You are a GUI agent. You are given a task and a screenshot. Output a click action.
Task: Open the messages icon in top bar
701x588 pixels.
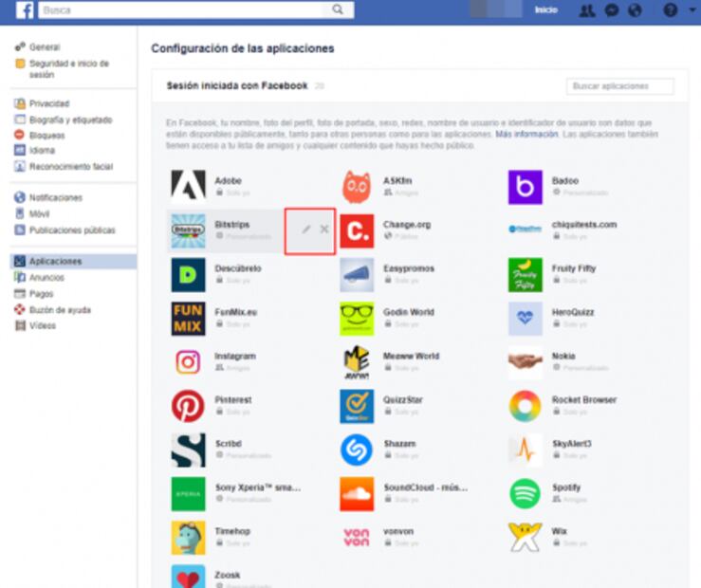tap(612, 10)
